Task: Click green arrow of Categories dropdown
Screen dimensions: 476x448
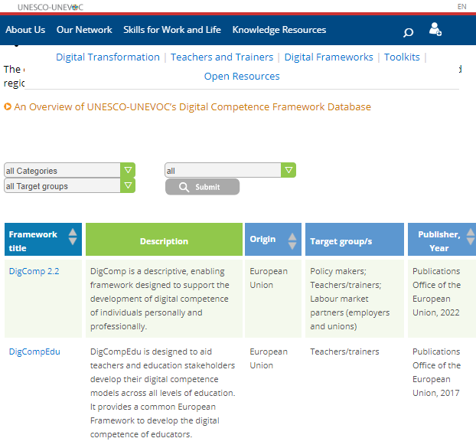Action: pyautogui.click(x=128, y=170)
